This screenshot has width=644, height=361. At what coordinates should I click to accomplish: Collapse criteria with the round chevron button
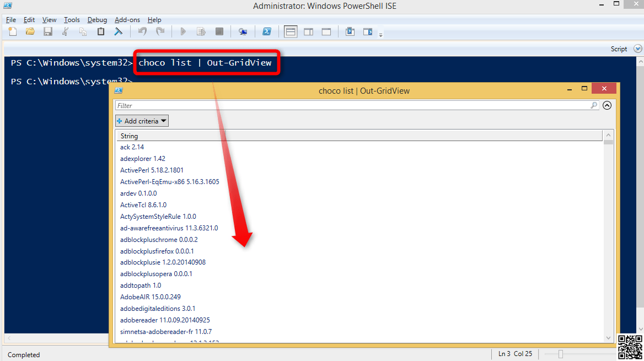(x=607, y=106)
